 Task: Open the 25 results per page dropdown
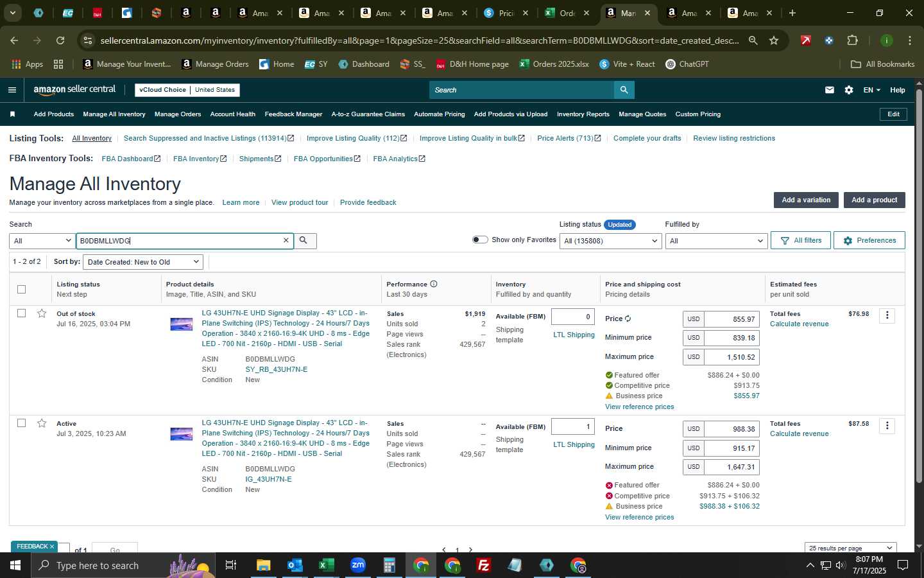pyautogui.click(x=850, y=548)
